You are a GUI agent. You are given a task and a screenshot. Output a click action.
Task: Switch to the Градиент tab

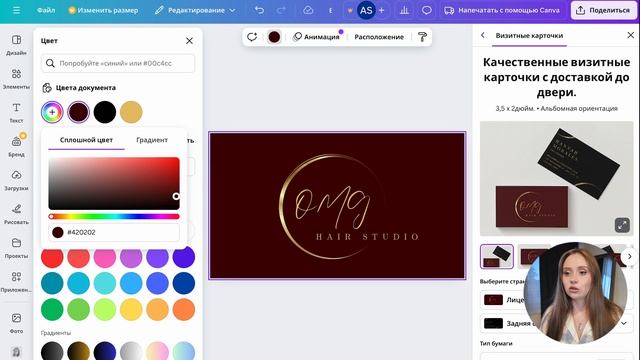152,140
